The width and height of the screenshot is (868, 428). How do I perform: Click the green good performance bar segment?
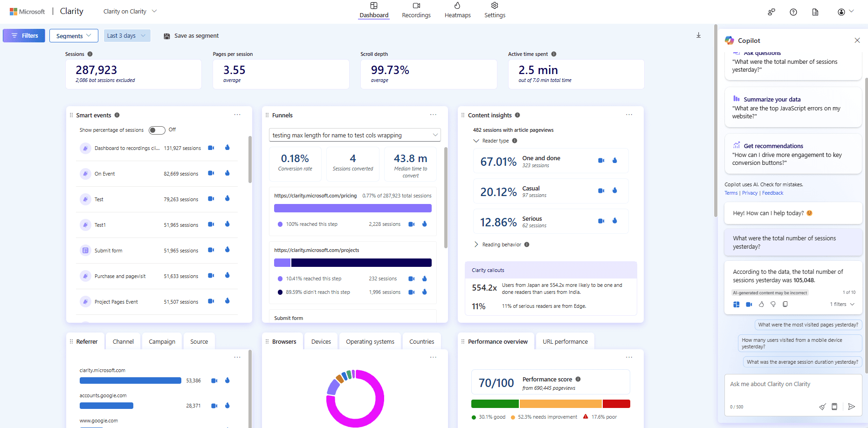(x=495, y=404)
